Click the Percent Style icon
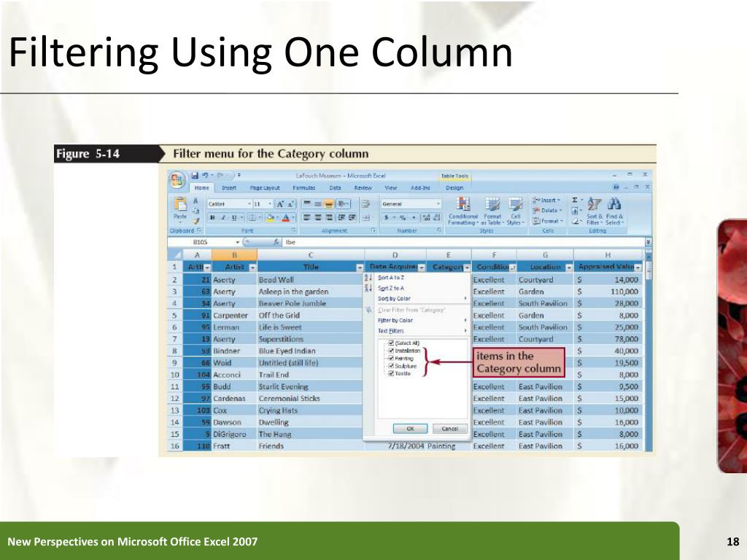The height and width of the screenshot is (560, 747). click(x=402, y=217)
